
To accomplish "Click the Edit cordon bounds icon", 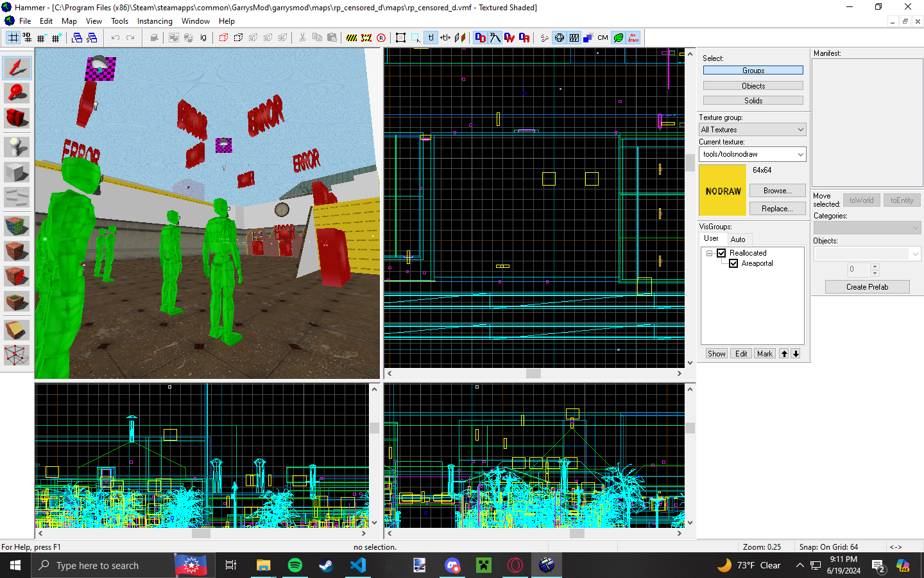I will tap(366, 38).
